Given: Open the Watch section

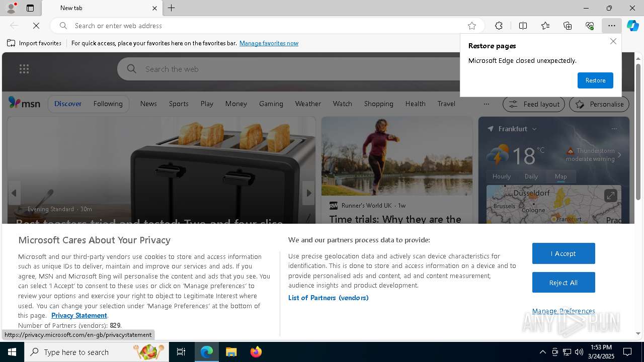Looking at the screenshot, I should 343,104.
